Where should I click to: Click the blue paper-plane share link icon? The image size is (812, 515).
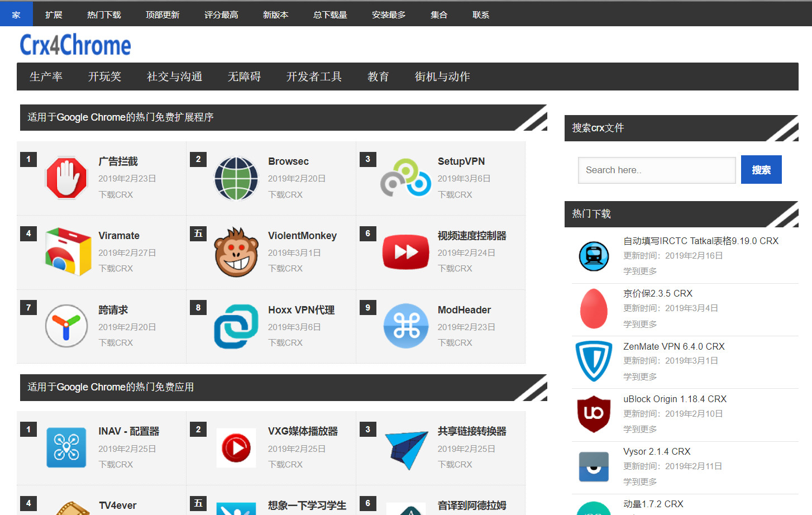coord(406,449)
